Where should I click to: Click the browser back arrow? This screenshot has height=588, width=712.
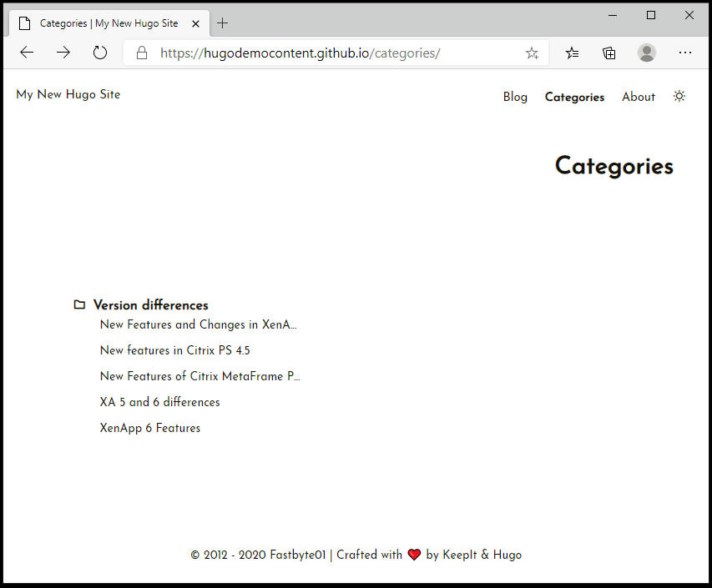[x=27, y=53]
